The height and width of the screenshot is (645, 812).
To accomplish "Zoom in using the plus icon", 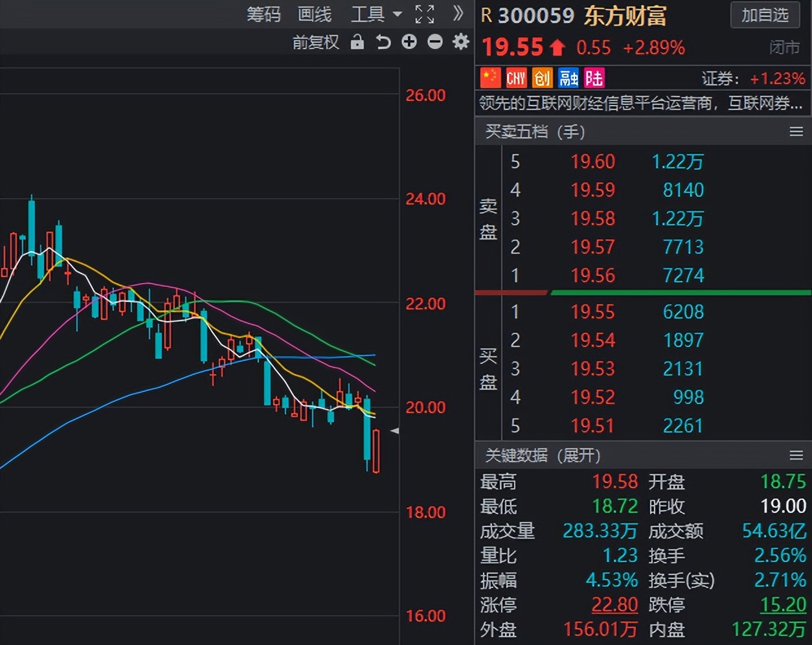I will [409, 41].
